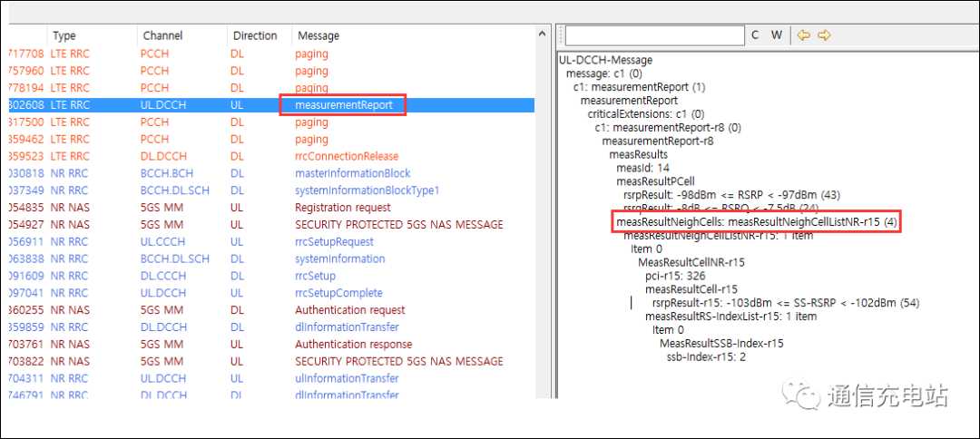This screenshot has height=439, width=980.
Task: Select the systemInformationBlockType1 message row
Action: (271, 190)
